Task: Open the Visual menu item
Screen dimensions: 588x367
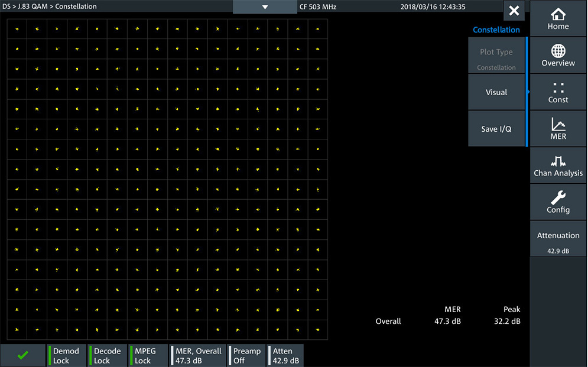Action: pos(496,92)
